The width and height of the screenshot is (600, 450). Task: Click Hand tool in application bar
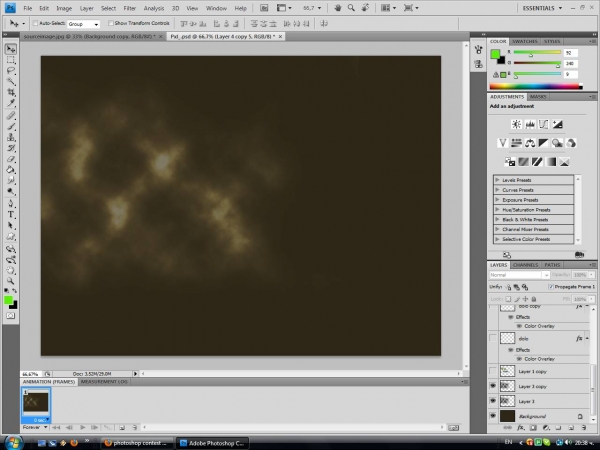(x=338, y=8)
